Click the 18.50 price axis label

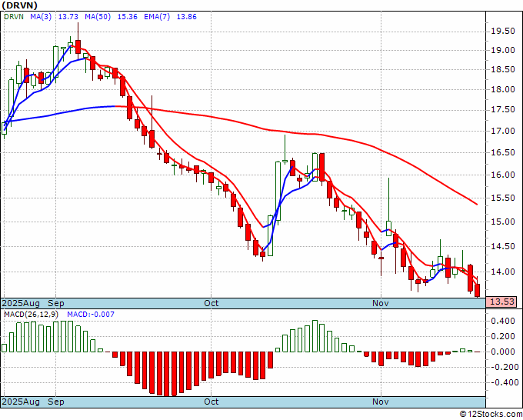[503, 69]
